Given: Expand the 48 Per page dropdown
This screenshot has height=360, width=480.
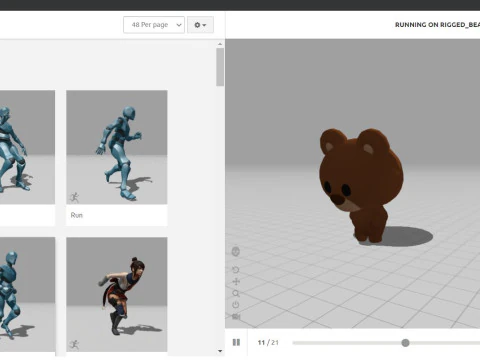Looking at the screenshot, I should coord(154,25).
